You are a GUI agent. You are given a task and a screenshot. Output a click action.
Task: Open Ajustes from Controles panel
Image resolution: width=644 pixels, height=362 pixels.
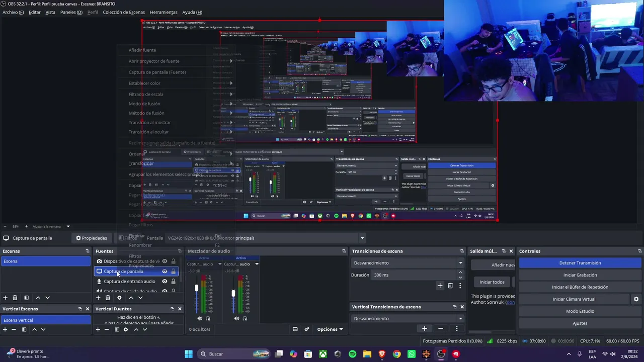click(x=580, y=323)
